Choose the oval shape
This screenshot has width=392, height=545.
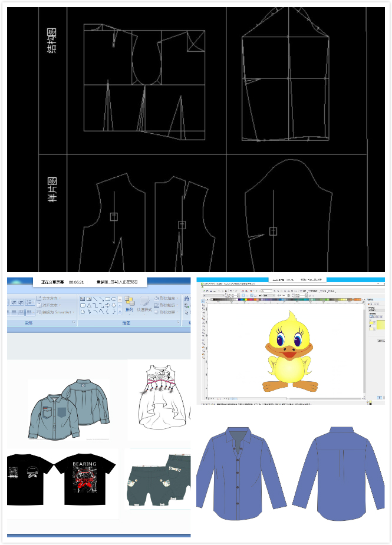tap(114, 299)
